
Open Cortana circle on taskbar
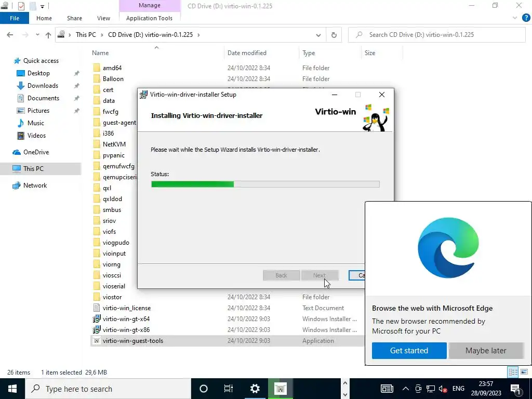pyautogui.click(x=203, y=389)
